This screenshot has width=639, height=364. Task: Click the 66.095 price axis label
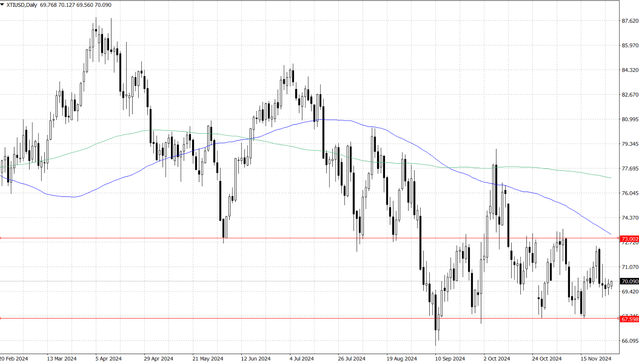point(630,341)
